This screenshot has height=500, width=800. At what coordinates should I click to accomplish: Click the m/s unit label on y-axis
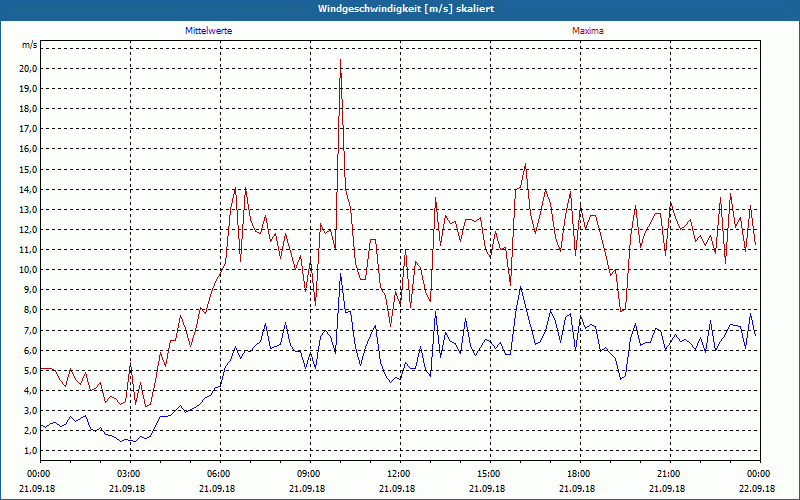[30, 45]
